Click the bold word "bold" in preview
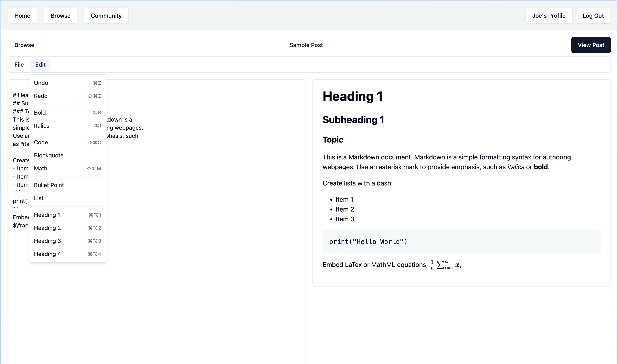 pos(541,167)
